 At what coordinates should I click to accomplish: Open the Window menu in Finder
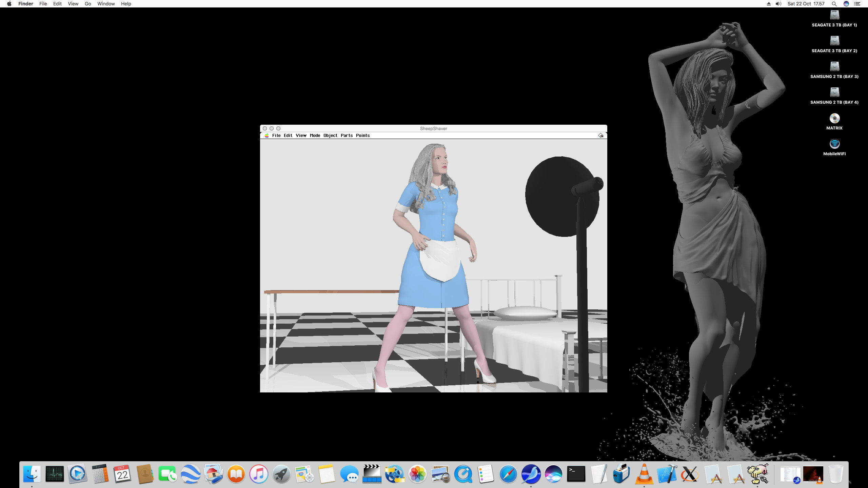[x=106, y=4]
